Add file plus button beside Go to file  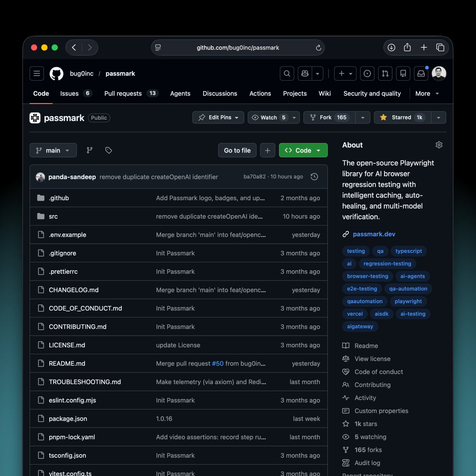point(268,150)
